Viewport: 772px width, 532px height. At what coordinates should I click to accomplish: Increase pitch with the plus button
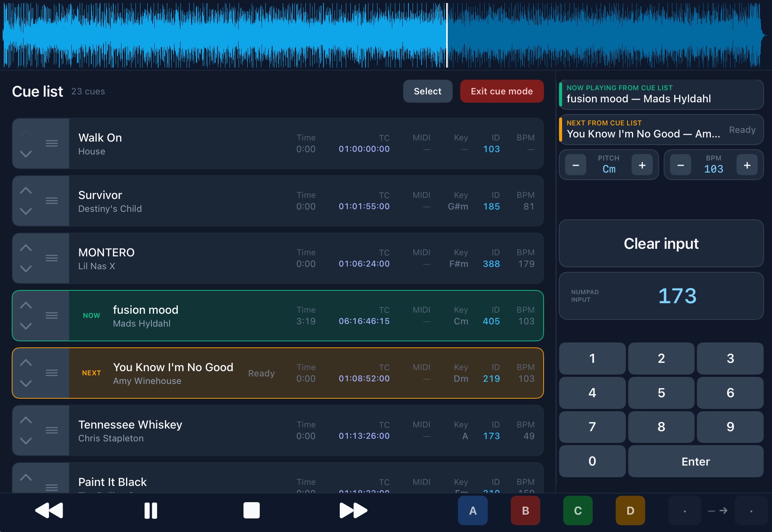pos(642,165)
